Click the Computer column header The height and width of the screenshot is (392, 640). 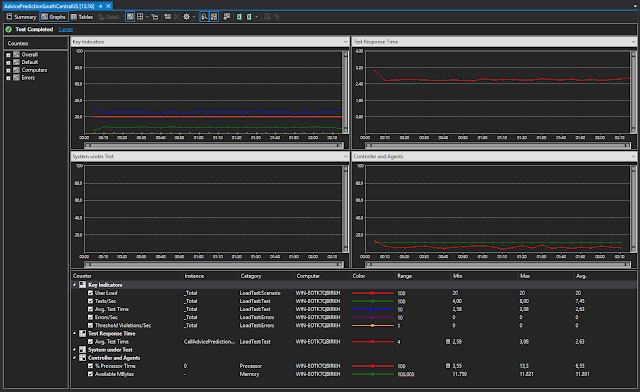click(322, 276)
